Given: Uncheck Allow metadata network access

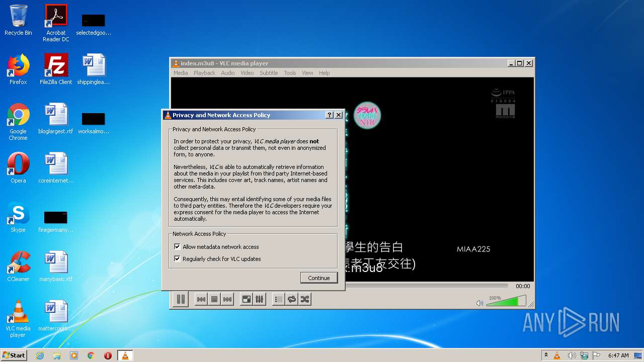Looking at the screenshot, I should [177, 247].
